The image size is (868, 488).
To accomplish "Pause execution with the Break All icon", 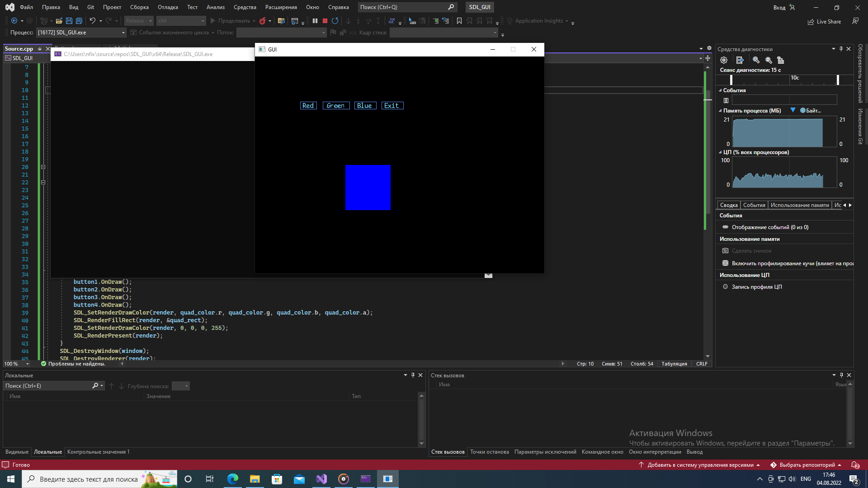I will [x=315, y=21].
